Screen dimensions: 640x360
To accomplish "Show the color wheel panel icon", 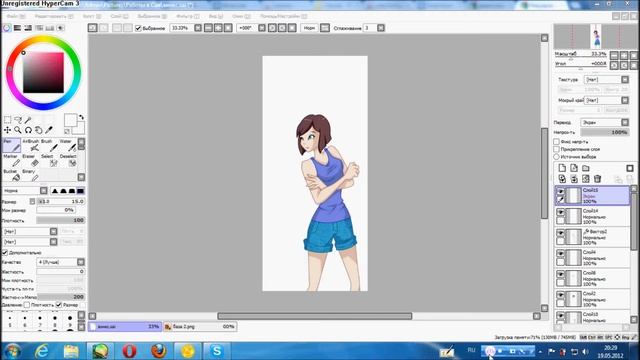I will [7, 28].
